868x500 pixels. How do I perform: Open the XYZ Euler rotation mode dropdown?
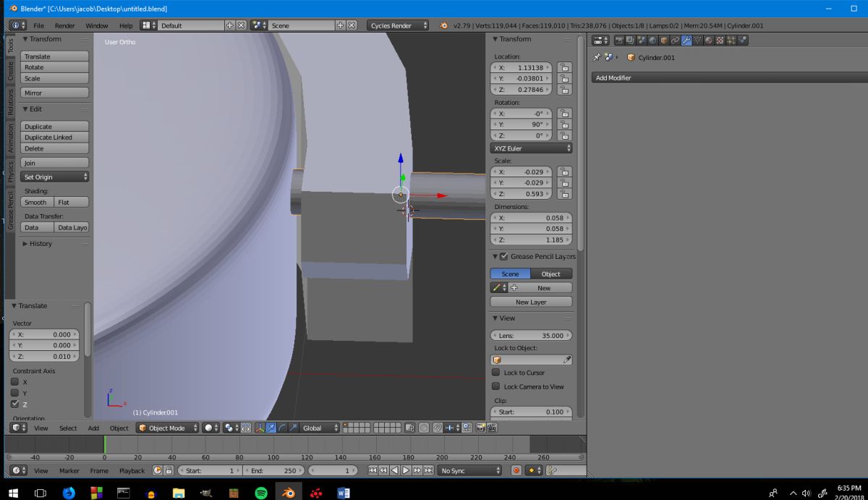click(x=531, y=148)
